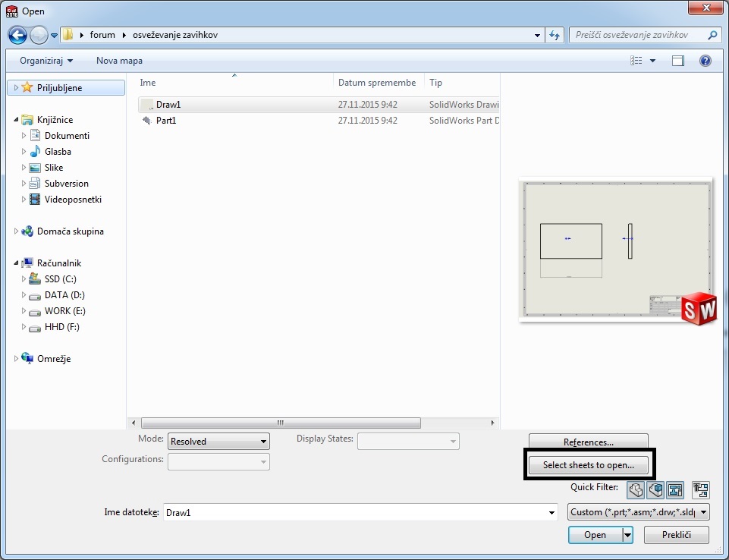Image resolution: width=729 pixels, height=560 pixels.
Task: Open the help question mark icon
Action: pos(705,61)
